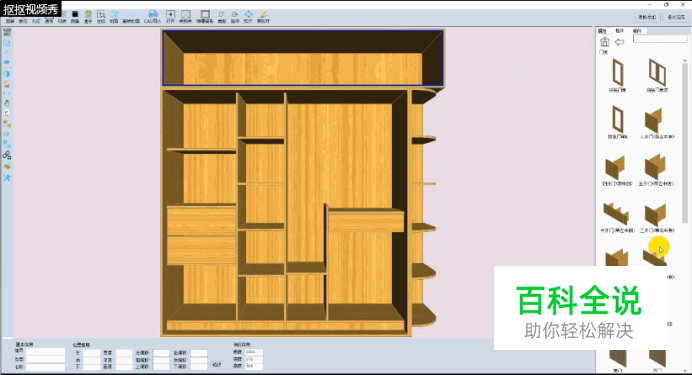Click the square-with-center-dot toolbar icon
This screenshot has width=692, height=375.
(170, 15)
